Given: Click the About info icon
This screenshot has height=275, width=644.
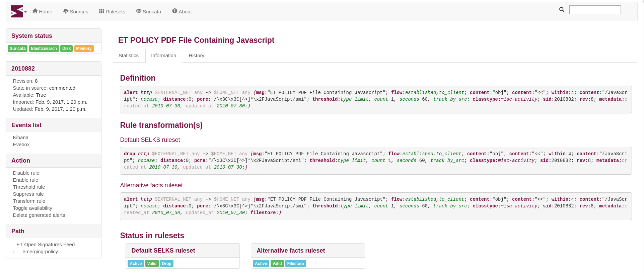Looking at the screenshot, I should pyautogui.click(x=174, y=11).
